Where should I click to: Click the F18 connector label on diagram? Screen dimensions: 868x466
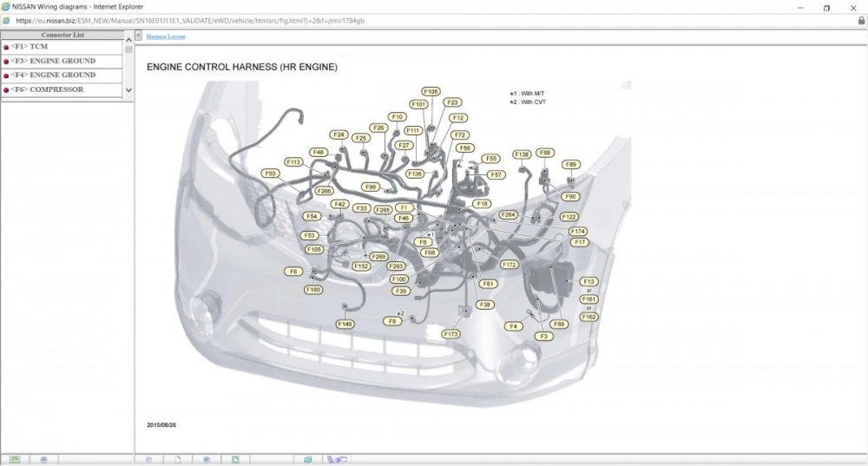pyautogui.click(x=483, y=204)
